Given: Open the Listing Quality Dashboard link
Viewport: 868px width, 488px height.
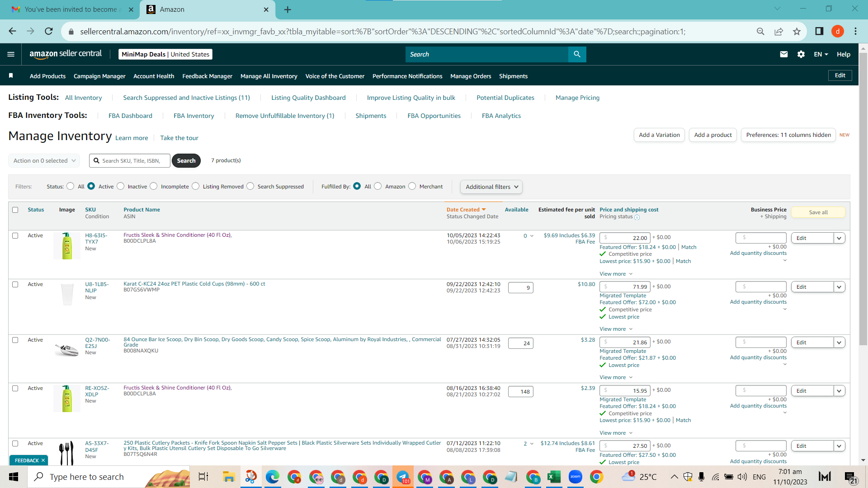Looking at the screenshot, I should click(308, 98).
